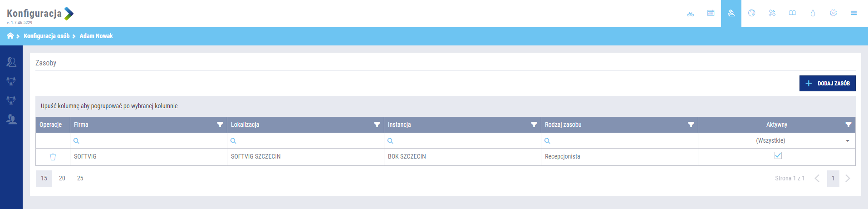Open the bicycle module icon
Viewport: 868px width, 209px height.
tap(690, 14)
